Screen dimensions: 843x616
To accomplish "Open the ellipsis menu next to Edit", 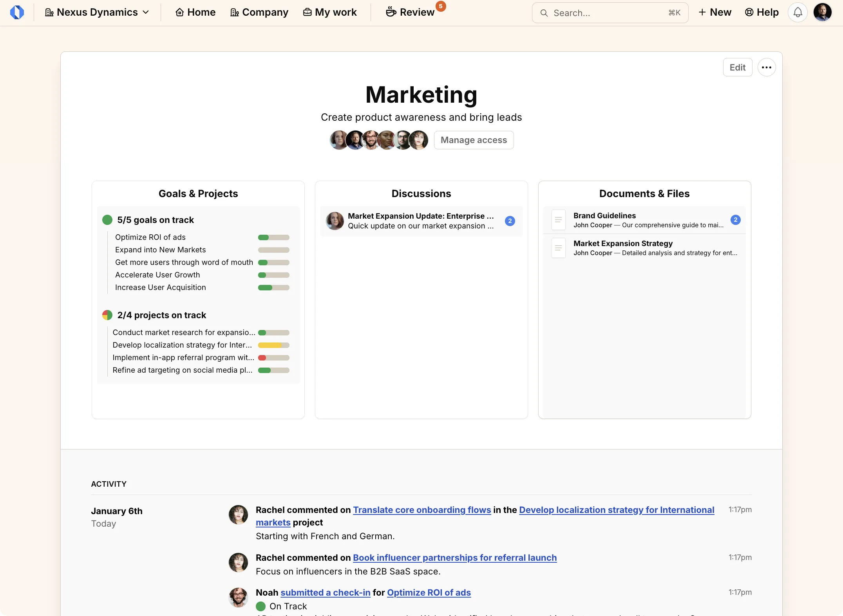I will 766,67.
